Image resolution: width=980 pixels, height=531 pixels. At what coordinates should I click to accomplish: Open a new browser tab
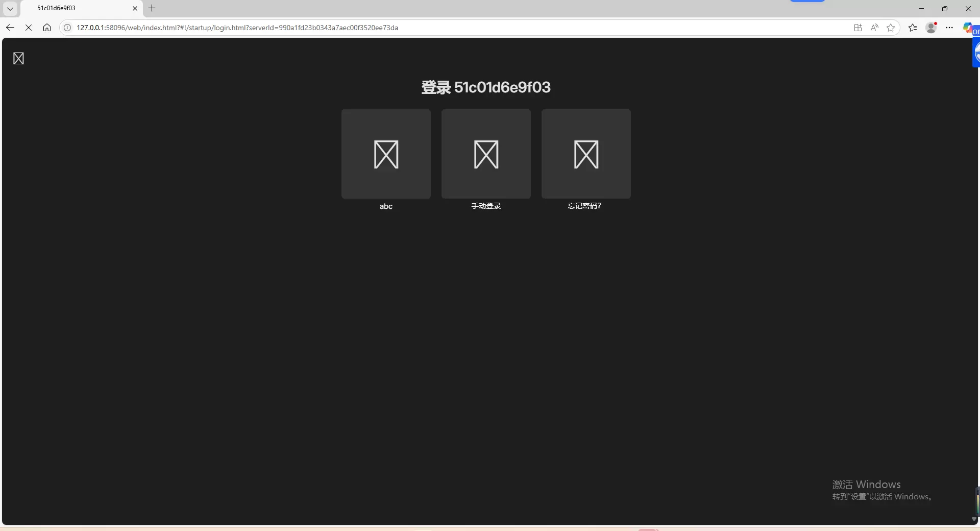(x=152, y=8)
